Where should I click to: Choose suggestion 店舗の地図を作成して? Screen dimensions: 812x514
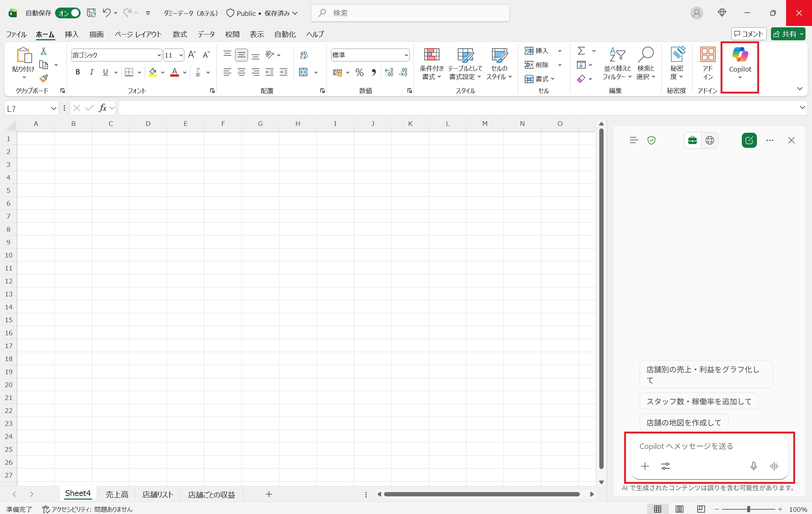point(684,423)
